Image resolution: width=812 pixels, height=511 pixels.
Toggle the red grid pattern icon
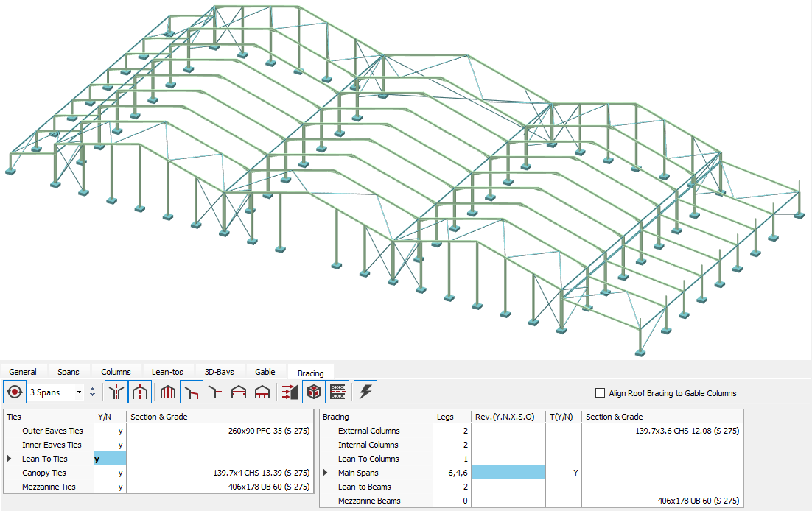pos(337,392)
